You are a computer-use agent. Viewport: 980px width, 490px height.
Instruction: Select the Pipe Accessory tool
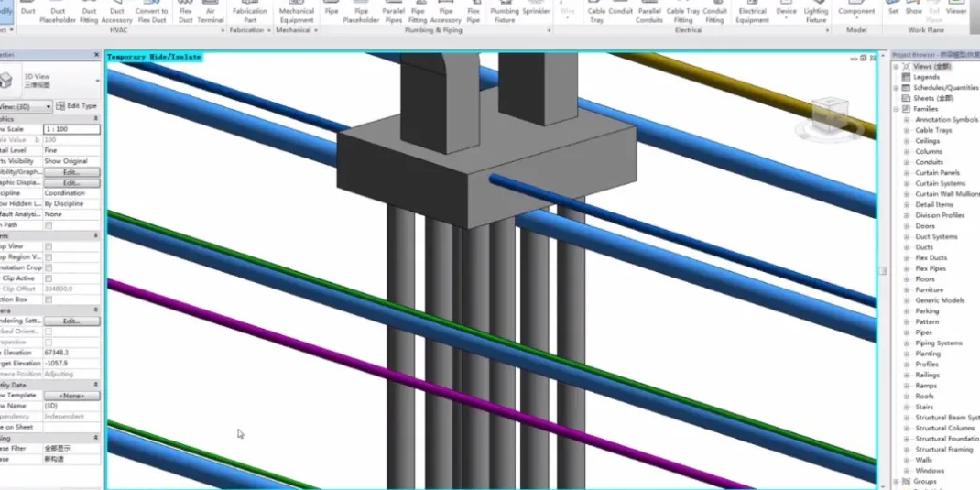pyautogui.click(x=446, y=11)
